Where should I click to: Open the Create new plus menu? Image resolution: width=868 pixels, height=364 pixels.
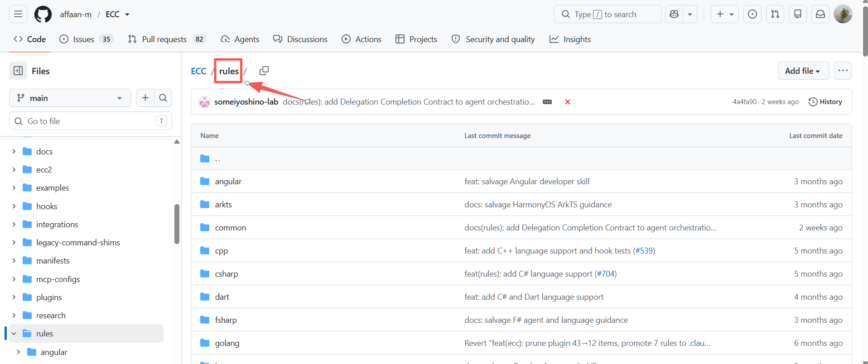pyautogui.click(x=725, y=14)
